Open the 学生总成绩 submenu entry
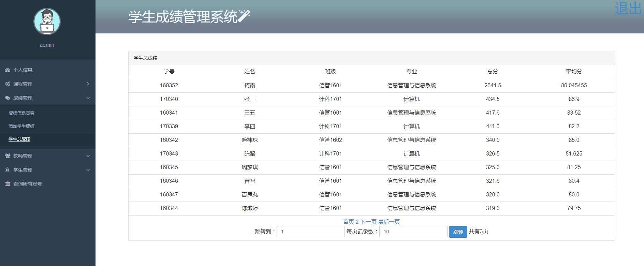 point(19,139)
